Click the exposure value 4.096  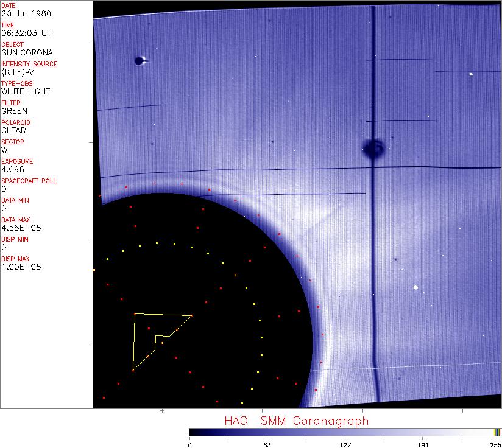tap(13, 169)
